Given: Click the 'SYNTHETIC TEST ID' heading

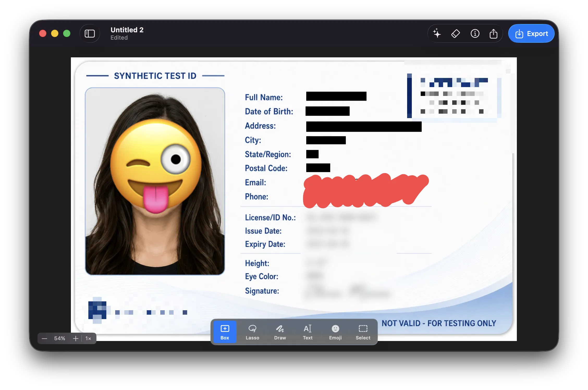Looking at the screenshot, I should [155, 76].
